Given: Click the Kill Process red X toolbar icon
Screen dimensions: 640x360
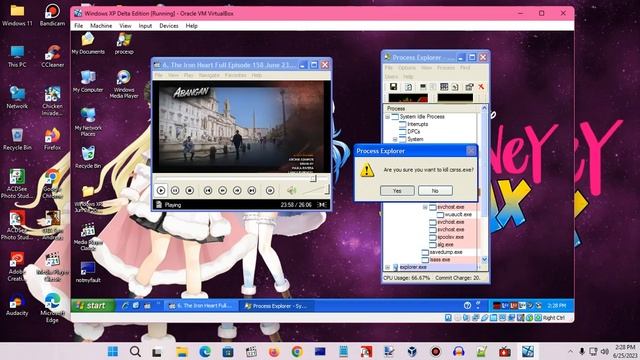Looking at the screenshot, I should click(481, 87).
